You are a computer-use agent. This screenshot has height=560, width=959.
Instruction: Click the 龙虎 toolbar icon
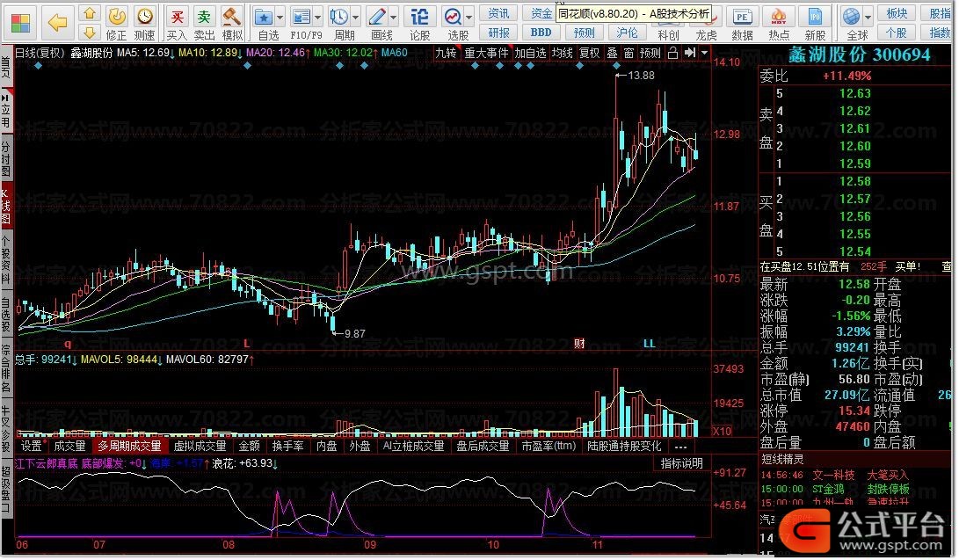[x=706, y=35]
